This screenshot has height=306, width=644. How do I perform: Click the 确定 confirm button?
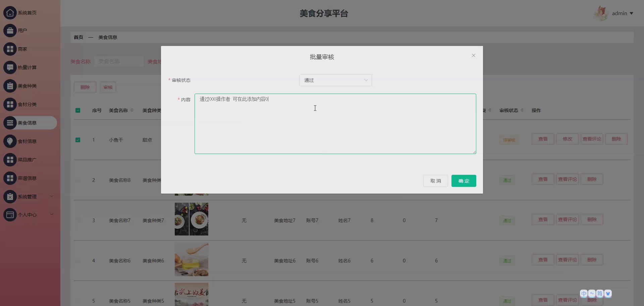tap(464, 181)
